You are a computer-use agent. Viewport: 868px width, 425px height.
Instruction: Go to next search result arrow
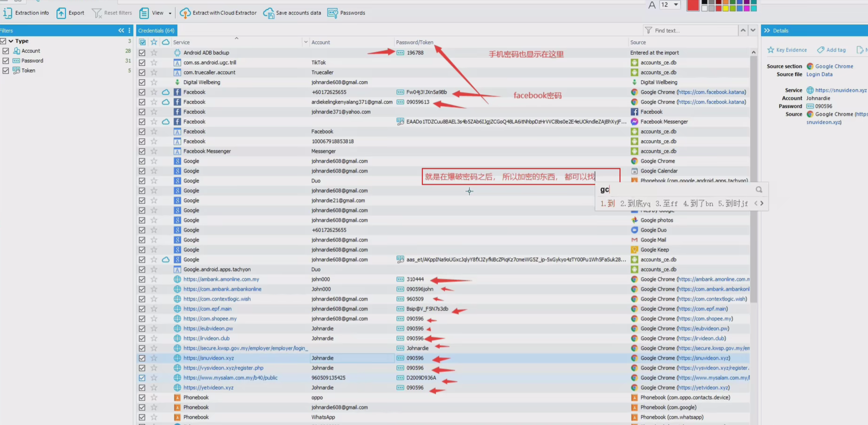(753, 31)
